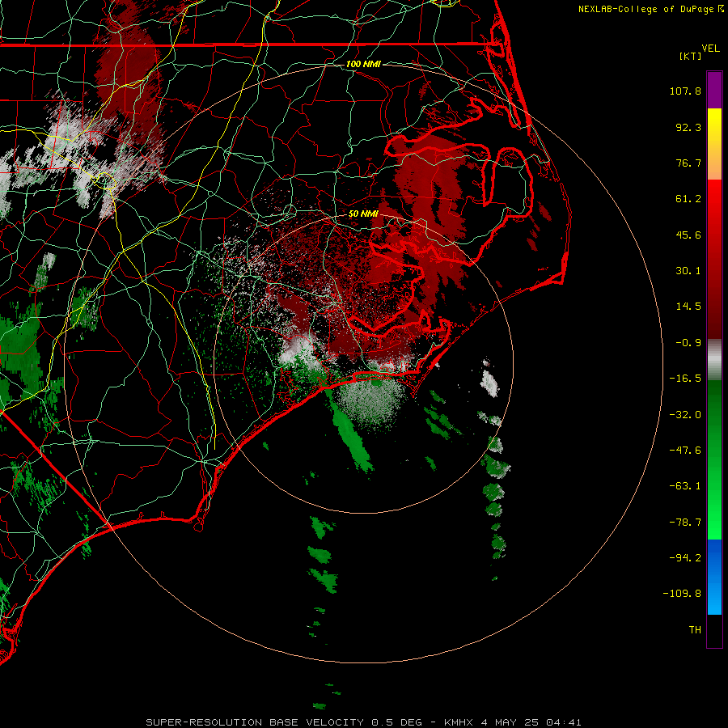This screenshot has width=728, height=728.
Task: Click the 30.1 value on the velocity scale
Action: click(688, 271)
